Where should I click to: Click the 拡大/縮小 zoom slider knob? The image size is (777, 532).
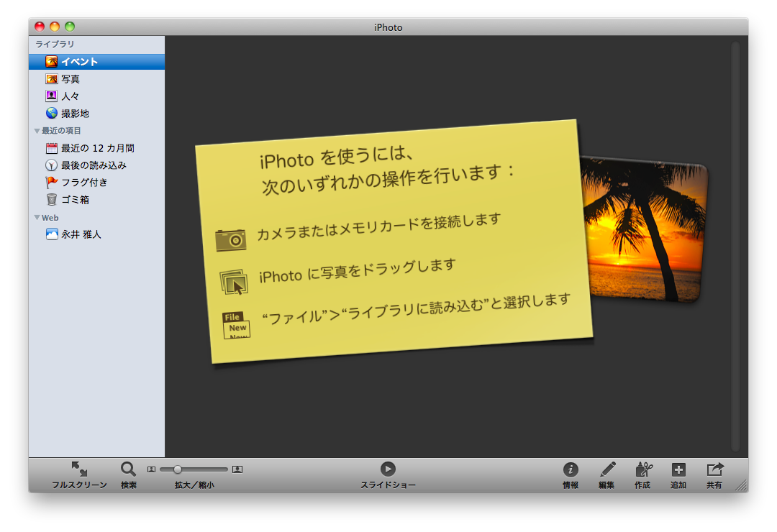178,469
